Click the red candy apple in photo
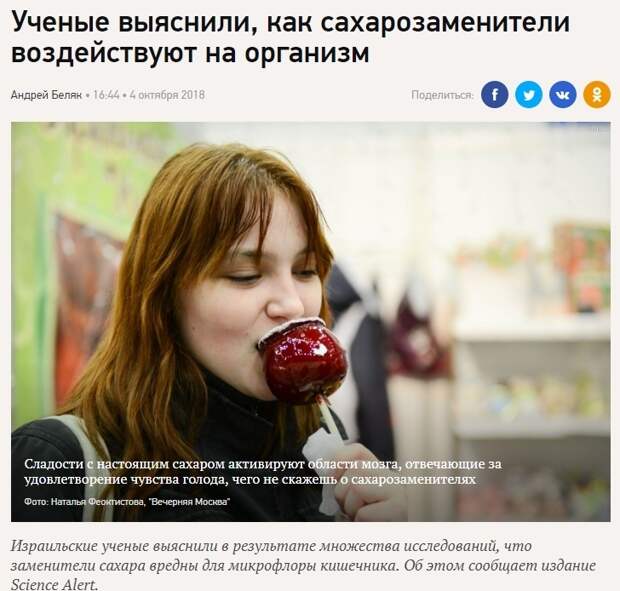 (x=304, y=360)
